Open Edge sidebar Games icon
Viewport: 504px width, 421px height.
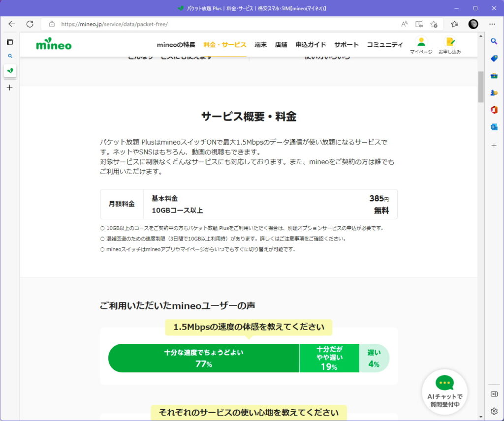(x=494, y=92)
